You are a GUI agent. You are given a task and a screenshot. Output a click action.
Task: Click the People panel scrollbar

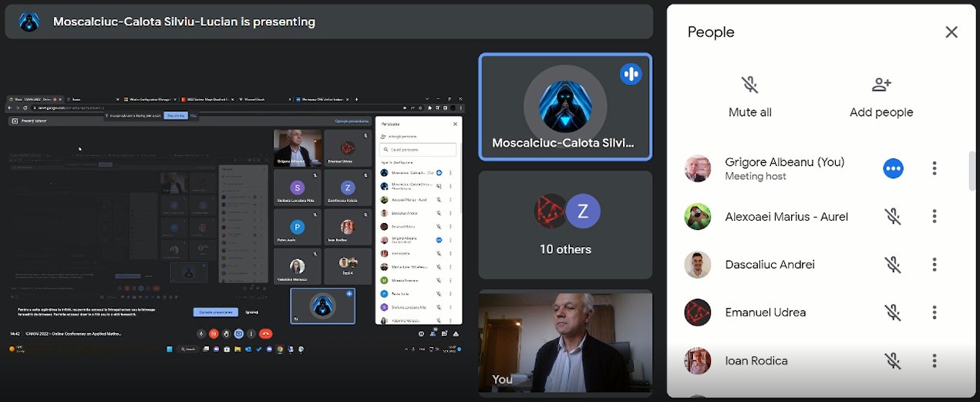pos(972,171)
